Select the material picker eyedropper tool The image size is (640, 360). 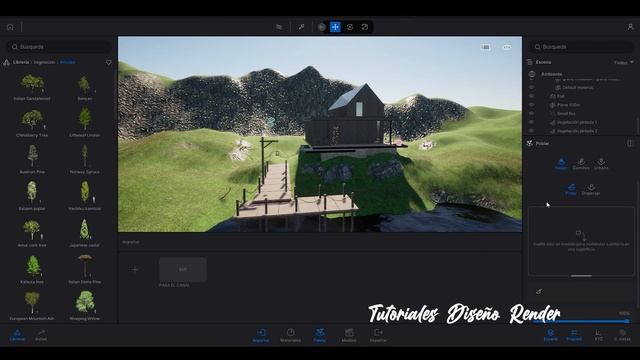pyautogui.click(x=301, y=27)
